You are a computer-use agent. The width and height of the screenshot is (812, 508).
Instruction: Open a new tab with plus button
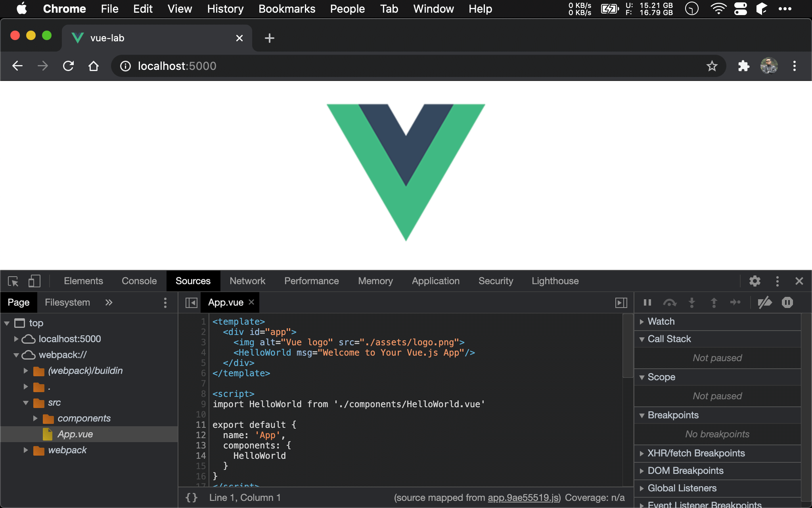coord(269,38)
